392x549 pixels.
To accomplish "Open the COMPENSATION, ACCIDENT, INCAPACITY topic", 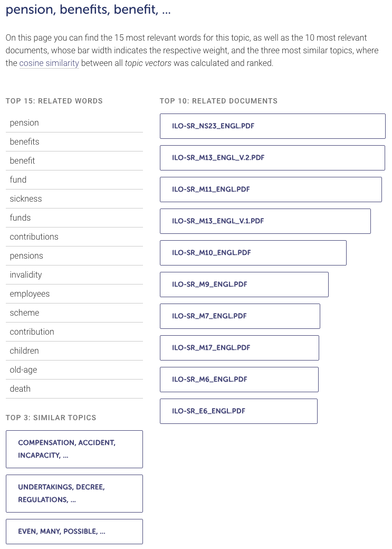I will click(74, 449).
